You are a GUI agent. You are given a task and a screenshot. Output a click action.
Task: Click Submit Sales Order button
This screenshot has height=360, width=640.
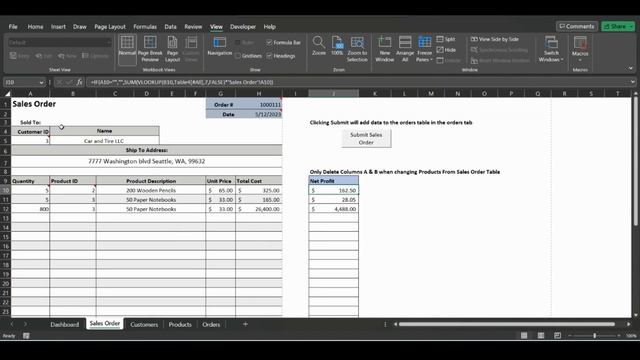pos(366,138)
